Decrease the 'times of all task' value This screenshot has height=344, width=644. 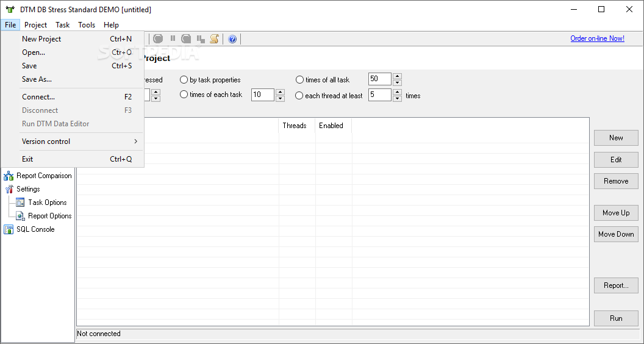click(x=397, y=82)
